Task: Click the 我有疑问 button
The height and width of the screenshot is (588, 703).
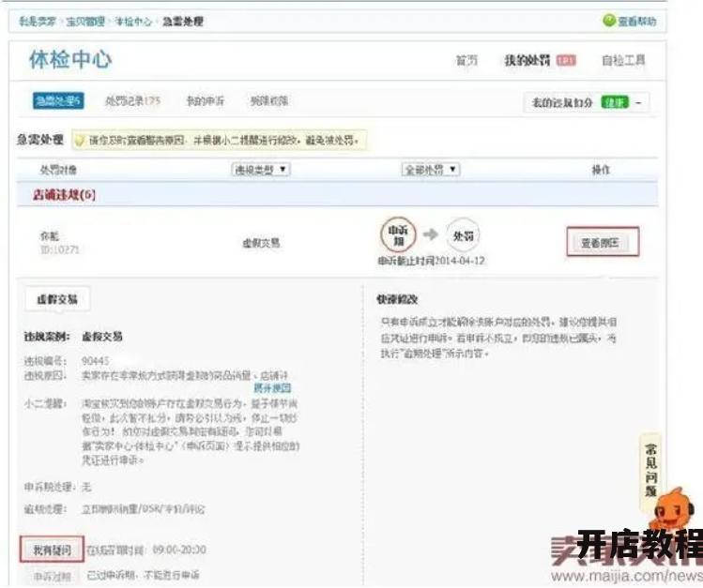Action: [x=52, y=550]
